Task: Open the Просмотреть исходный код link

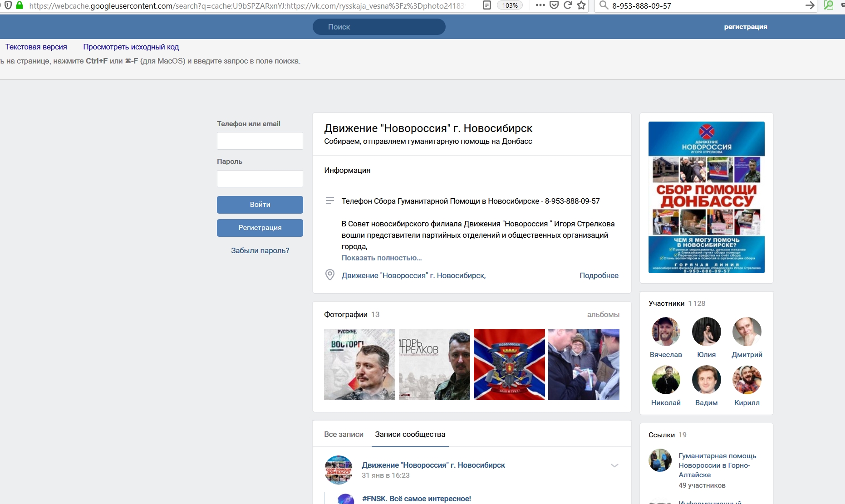Action: click(x=131, y=47)
